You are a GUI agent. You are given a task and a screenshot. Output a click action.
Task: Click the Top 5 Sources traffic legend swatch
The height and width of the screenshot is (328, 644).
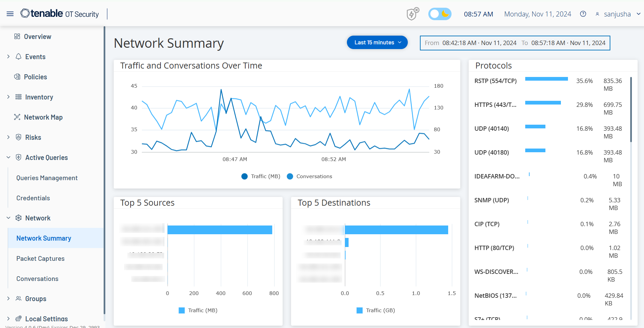click(182, 311)
